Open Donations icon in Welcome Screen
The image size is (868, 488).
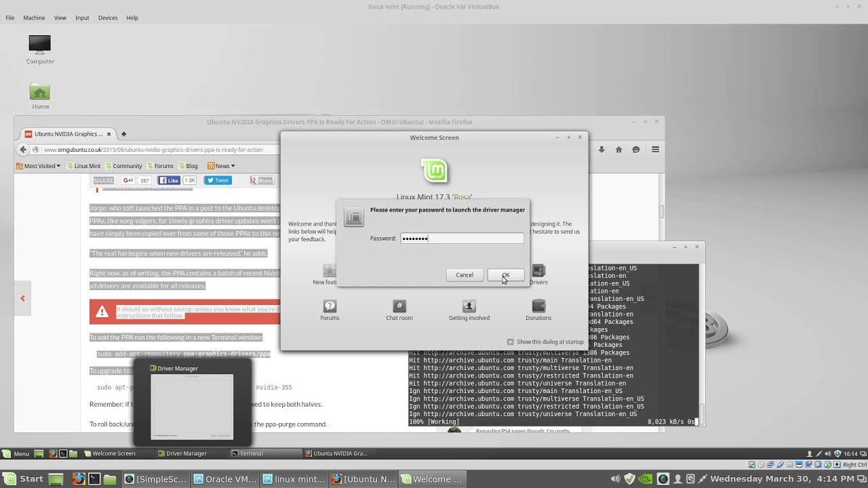point(538,310)
